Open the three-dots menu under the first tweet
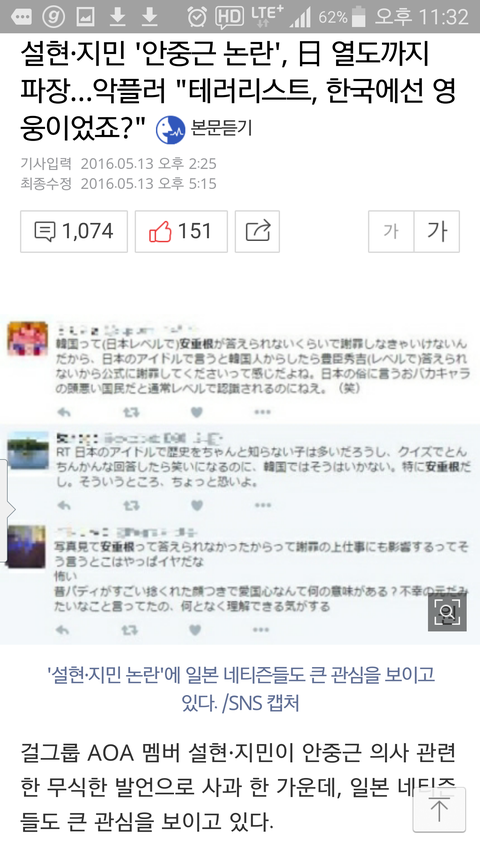The width and height of the screenshot is (480, 853). click(x=262, y=412)
